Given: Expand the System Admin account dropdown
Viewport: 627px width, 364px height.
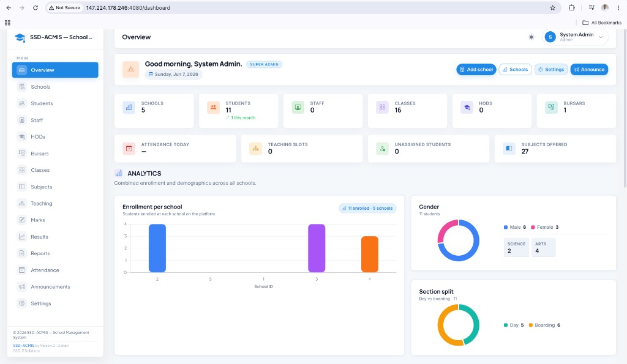Looking at the screenshot, I should tap(575, 37).
